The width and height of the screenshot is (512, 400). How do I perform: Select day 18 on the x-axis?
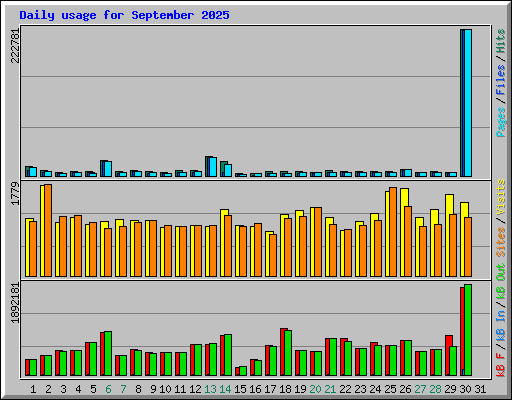tap(285, 389)
